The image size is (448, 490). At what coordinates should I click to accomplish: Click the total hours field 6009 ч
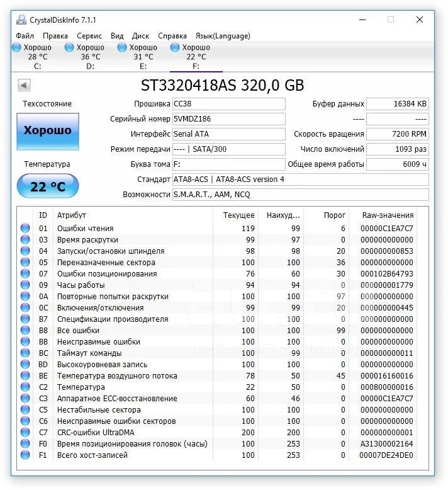pyautogui.click(x=398, y=164)
